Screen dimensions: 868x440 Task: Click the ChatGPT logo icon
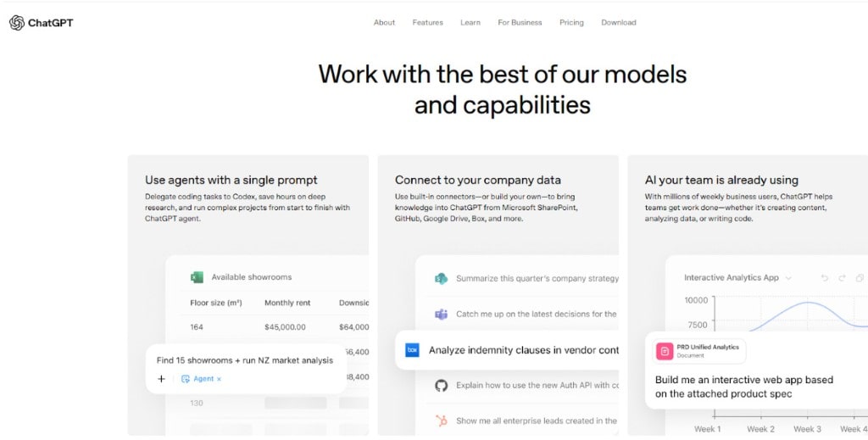pos(17,23)
